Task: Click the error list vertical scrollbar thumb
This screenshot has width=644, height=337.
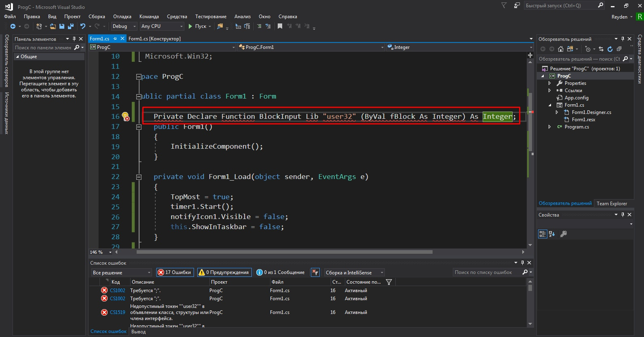Action: point(530,288)
